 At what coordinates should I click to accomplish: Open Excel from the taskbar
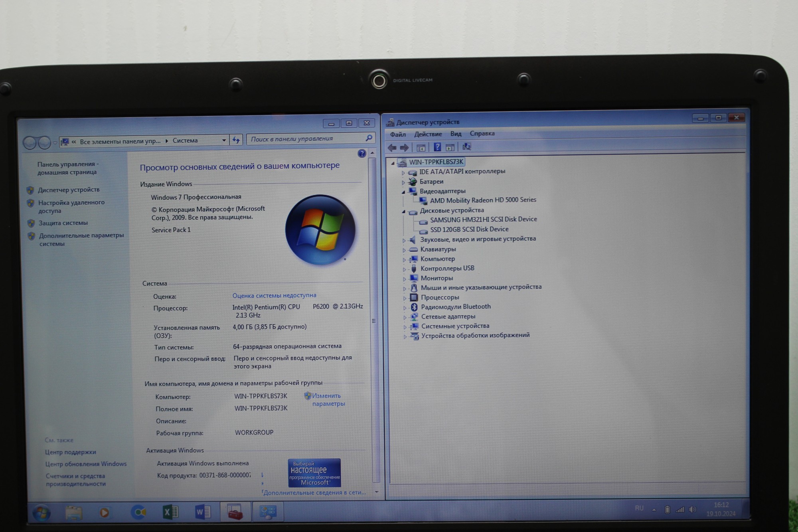[170, 512]
